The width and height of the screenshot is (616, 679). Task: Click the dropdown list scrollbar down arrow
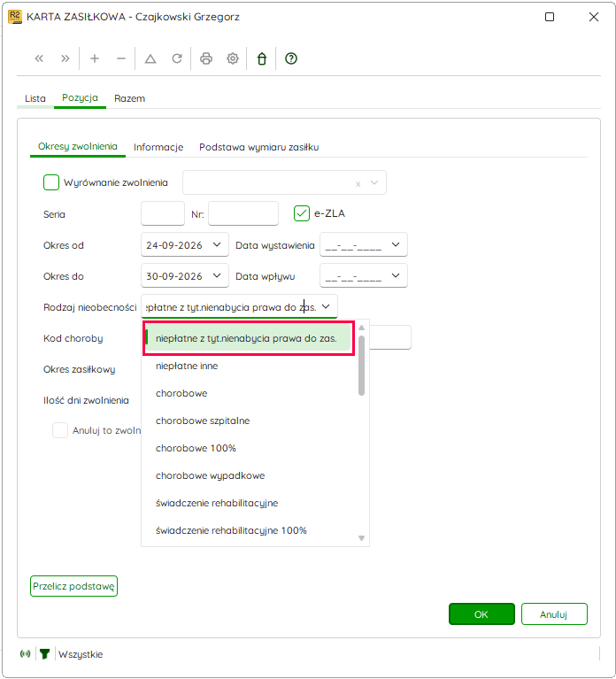pos(361,538)
